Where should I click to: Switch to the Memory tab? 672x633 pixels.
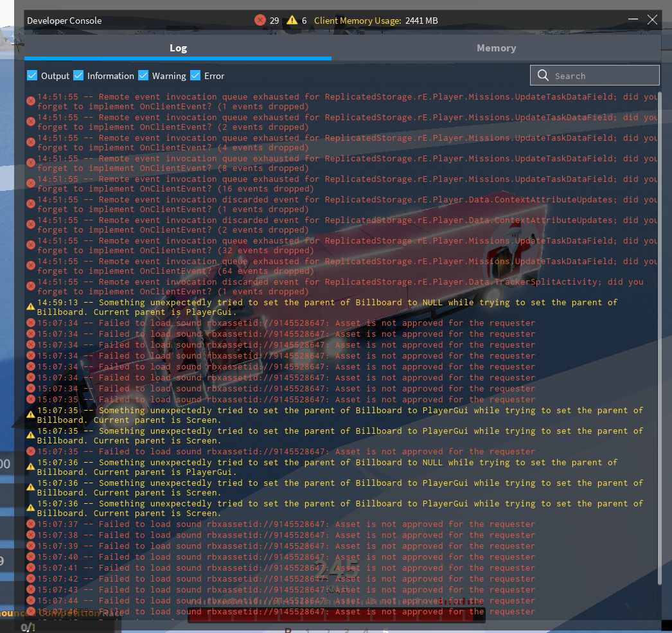click(x=496, y=48)
